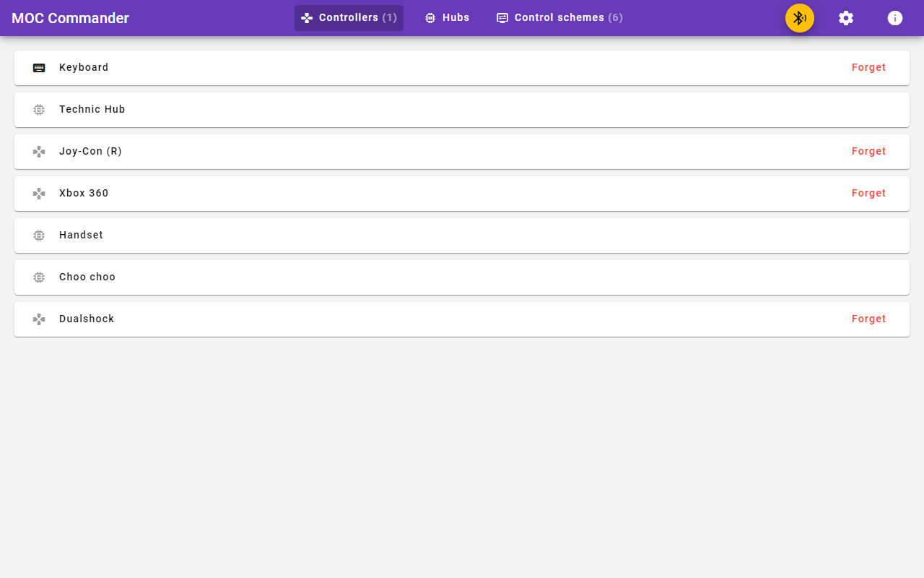The image size is (924, 578).
Task: Select the Keyboard label text
Action: (x=84, y=67)
